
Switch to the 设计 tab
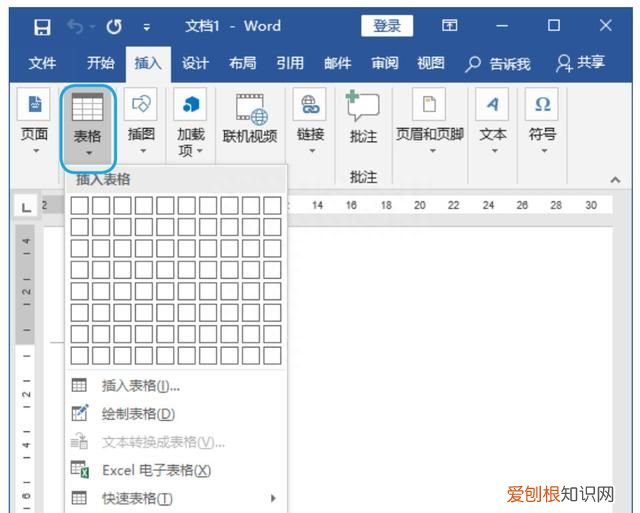point(195,63)
